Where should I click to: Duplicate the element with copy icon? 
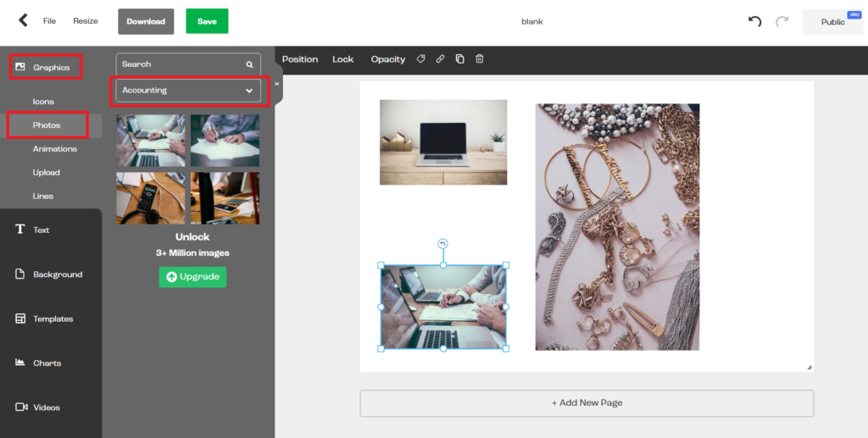(x=459, y=58)
